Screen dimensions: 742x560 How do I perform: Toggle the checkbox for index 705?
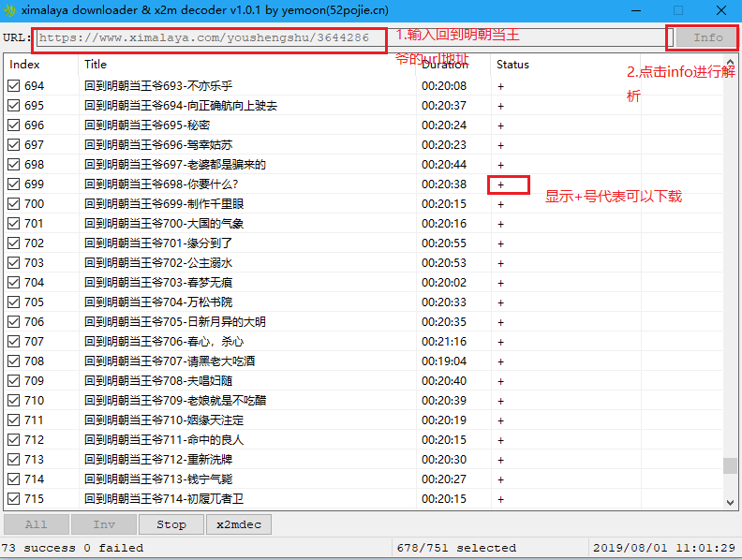[x=14, y=302]
